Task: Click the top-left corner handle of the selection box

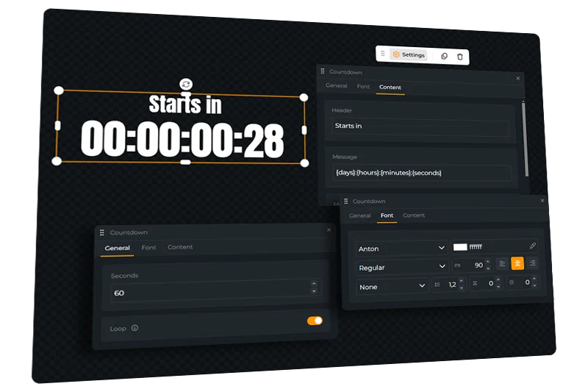Action: pyautogui.click(x=59, y=90)
